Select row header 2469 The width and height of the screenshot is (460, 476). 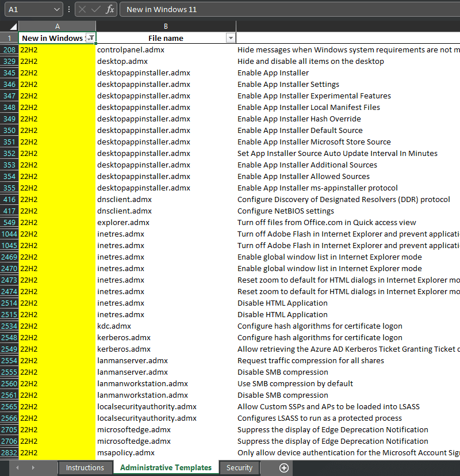coord(9,257)
